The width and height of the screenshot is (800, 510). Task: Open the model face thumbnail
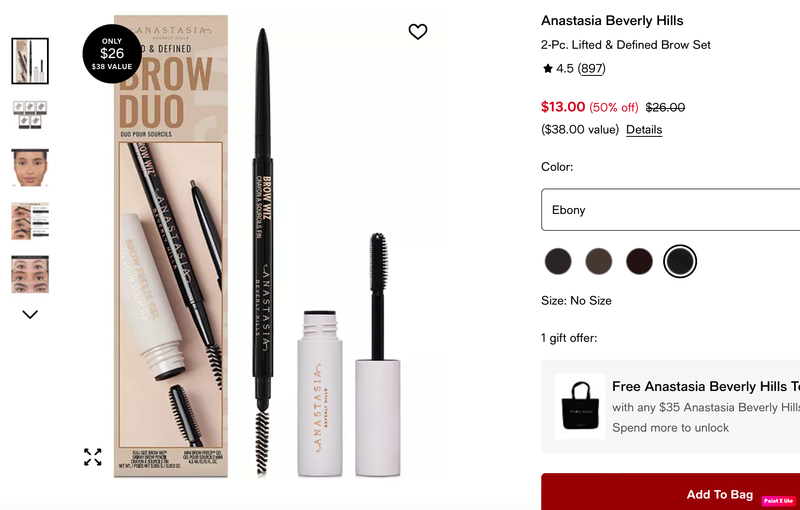click(x=30, y=168)
